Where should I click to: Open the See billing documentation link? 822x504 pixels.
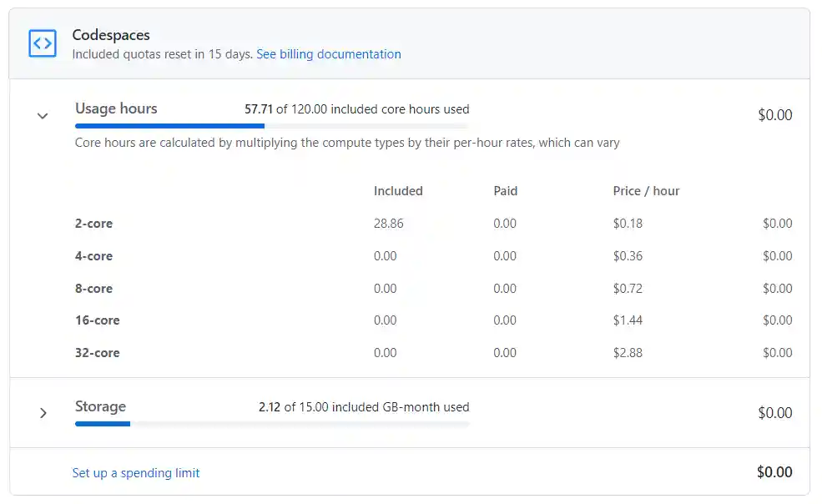pyautogui.click(x=328, y=54)
